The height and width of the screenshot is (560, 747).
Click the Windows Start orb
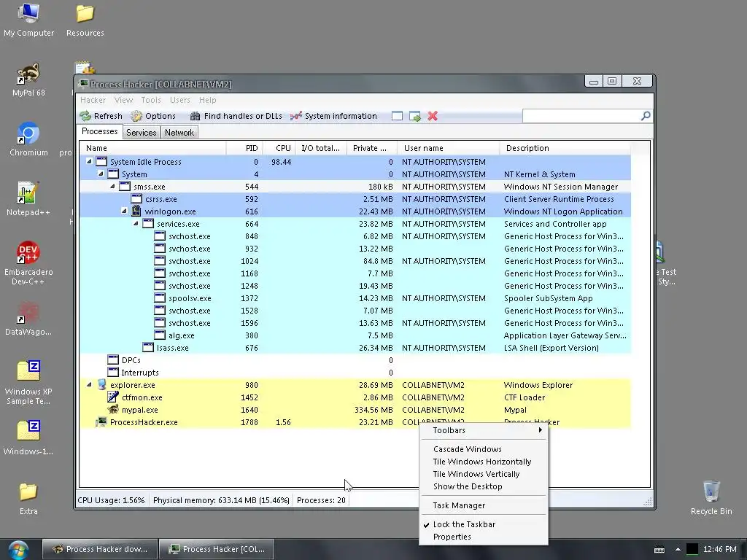[18, 550]
